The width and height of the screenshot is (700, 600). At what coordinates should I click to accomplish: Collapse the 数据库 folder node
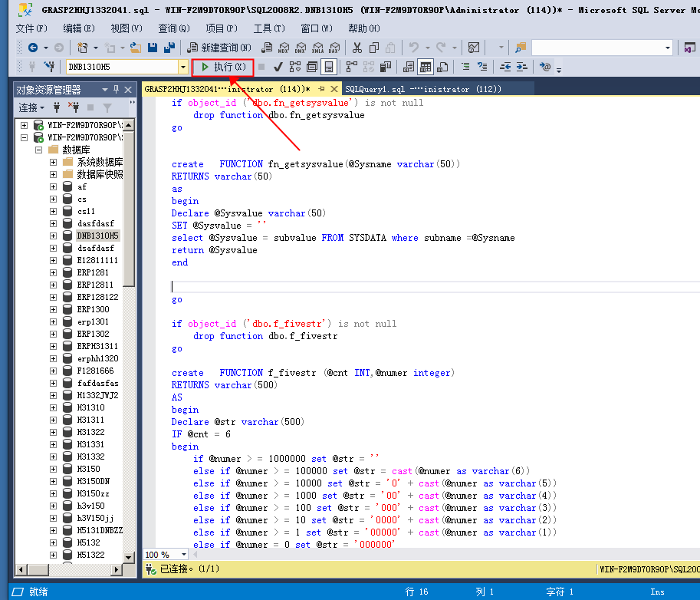coord(38,150)
